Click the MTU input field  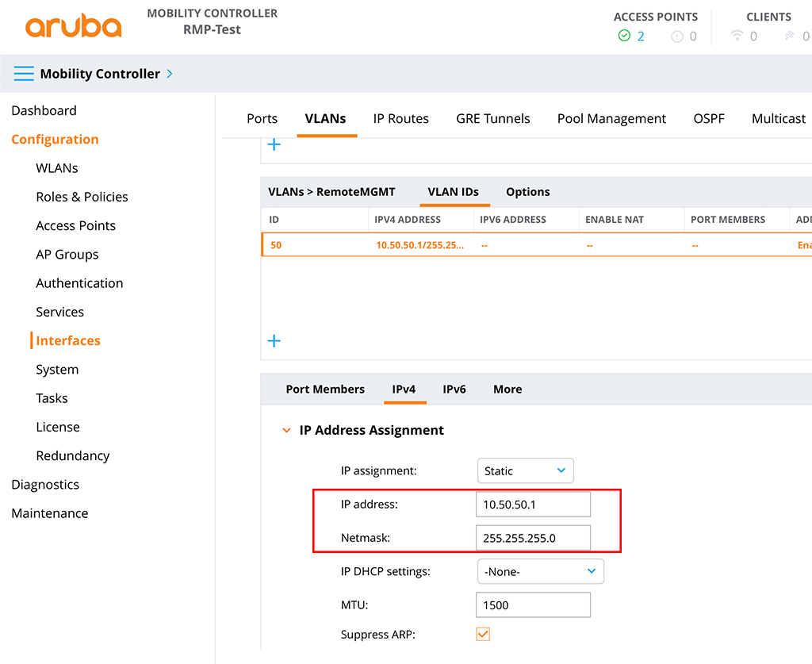point(533,605)
